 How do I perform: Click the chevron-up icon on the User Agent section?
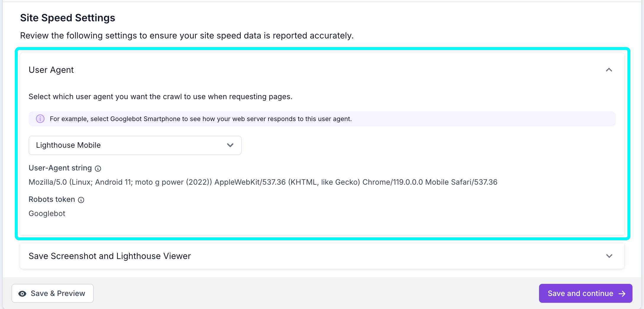(x=609, y=70)
